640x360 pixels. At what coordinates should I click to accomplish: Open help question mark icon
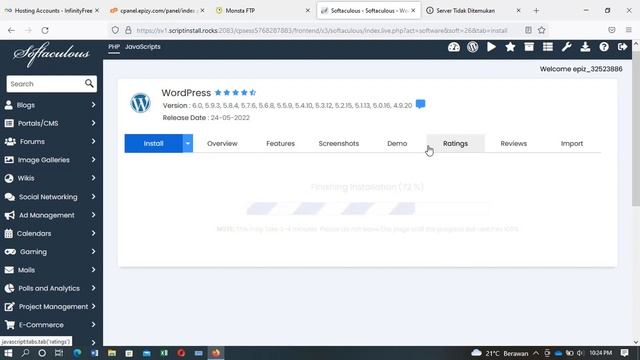[604, 47]
